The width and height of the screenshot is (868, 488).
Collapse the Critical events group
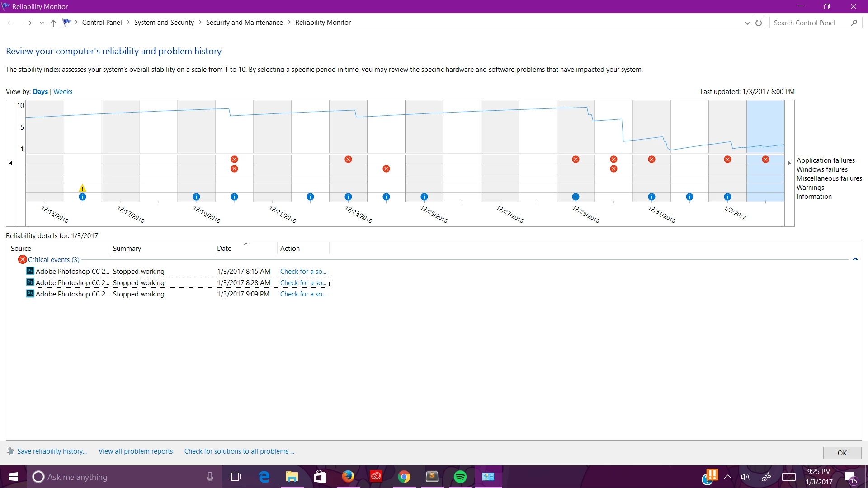coord(855,259)
